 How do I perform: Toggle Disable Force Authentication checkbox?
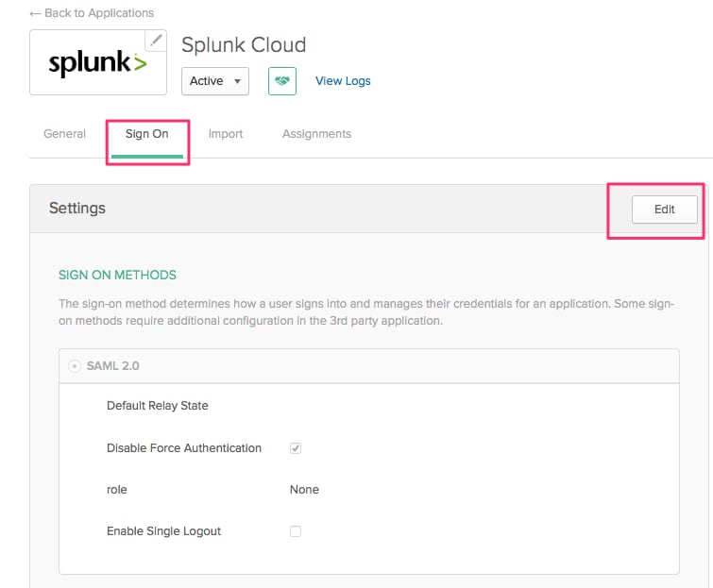pyautogui.click(x=296, y=448)
